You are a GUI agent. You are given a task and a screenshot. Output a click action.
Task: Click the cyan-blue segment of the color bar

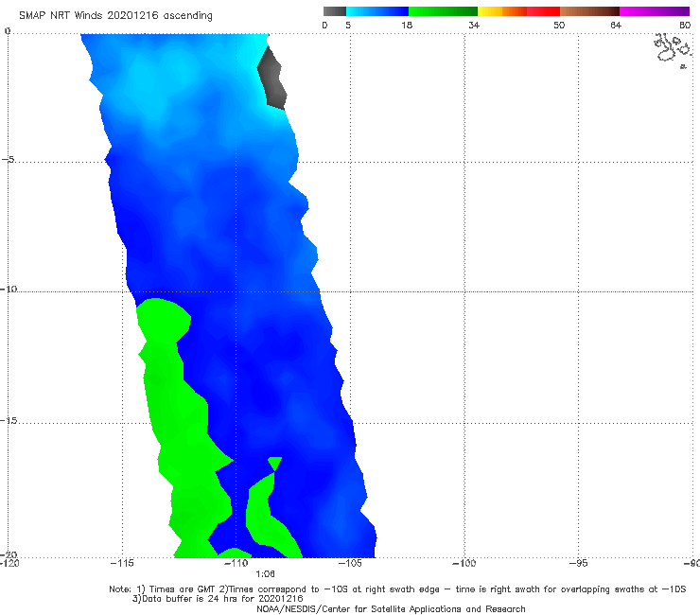coord(377,11)
